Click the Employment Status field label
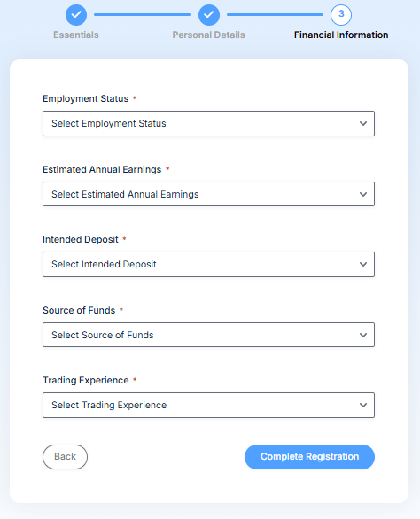 (85, 98)
